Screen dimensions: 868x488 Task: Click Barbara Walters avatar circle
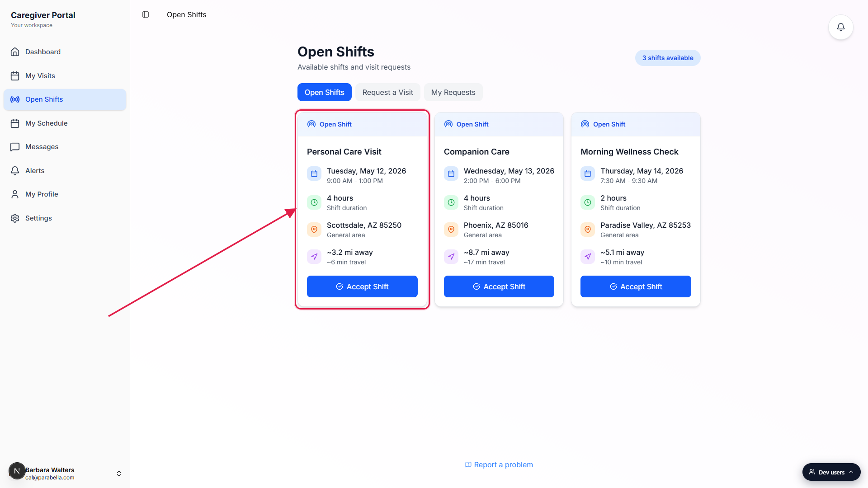click(x=17, y=471)
